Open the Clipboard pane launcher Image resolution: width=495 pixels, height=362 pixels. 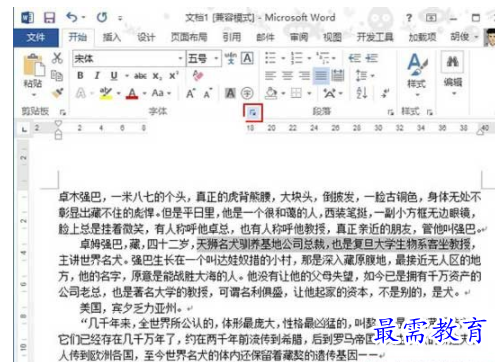point(63,112)
